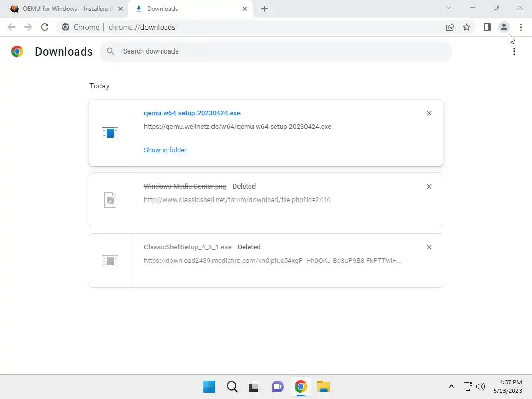
Task: Click the Chrome site info chip
Action: (81, 27)
